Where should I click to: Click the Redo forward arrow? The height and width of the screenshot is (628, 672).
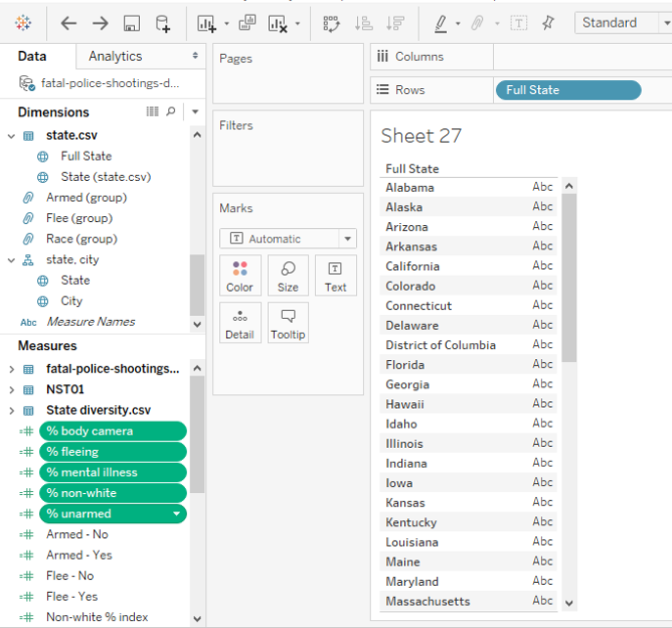100,22
